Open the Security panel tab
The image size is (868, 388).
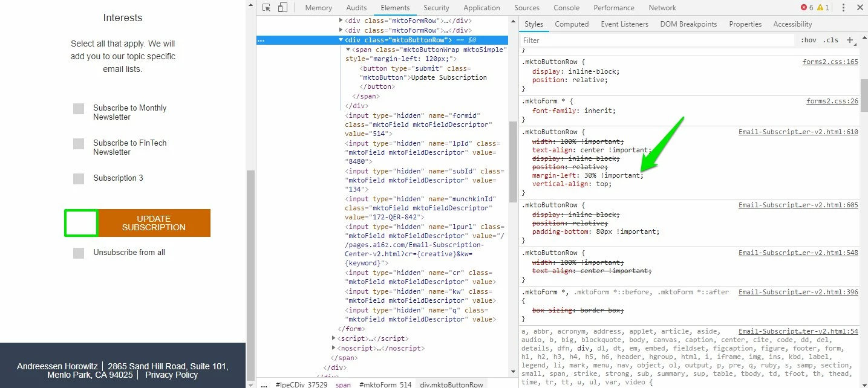(x=436, y=8)
